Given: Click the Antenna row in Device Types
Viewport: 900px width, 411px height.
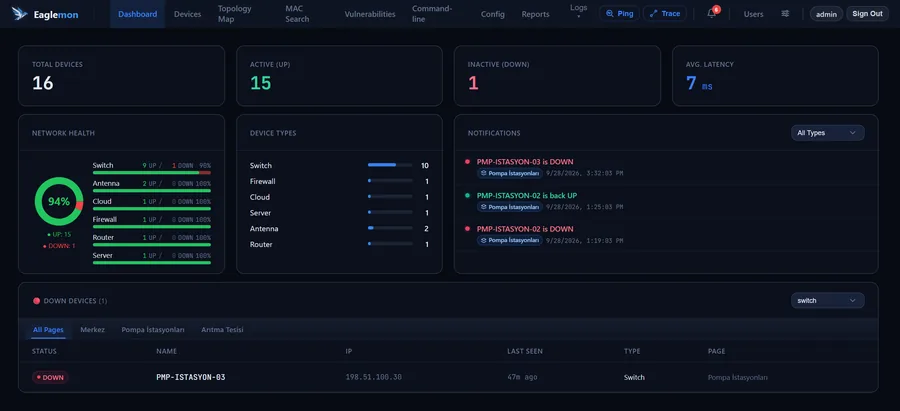Looking at the screenshot, I should click(339, 228).
